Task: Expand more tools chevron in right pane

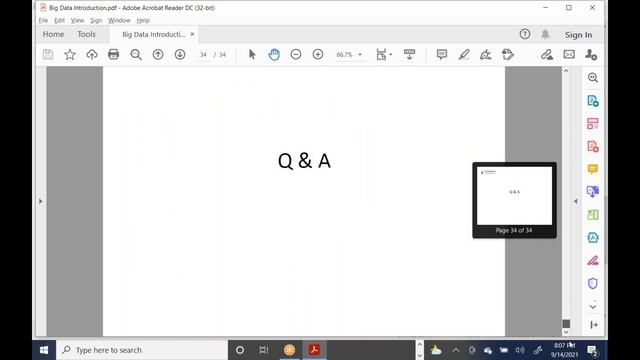Action: tap(593, 306)
